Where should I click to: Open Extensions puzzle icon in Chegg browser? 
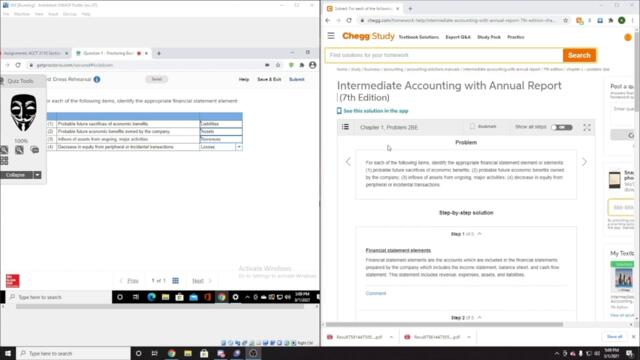click(611, 20)
